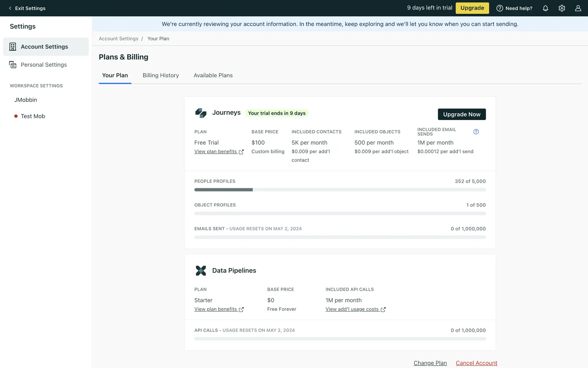Click the Exit Settings back arrow
The width and height of the screenshot is (588, 368).
[x=10, y=8]
